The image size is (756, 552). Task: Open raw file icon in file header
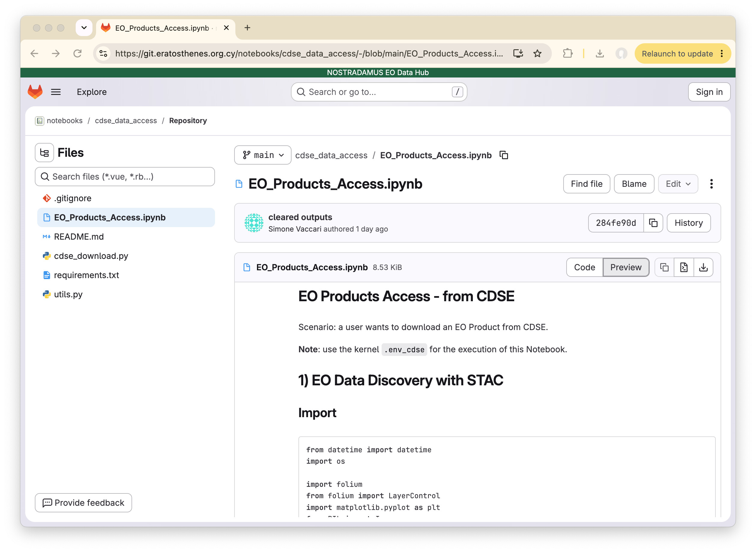684,267
